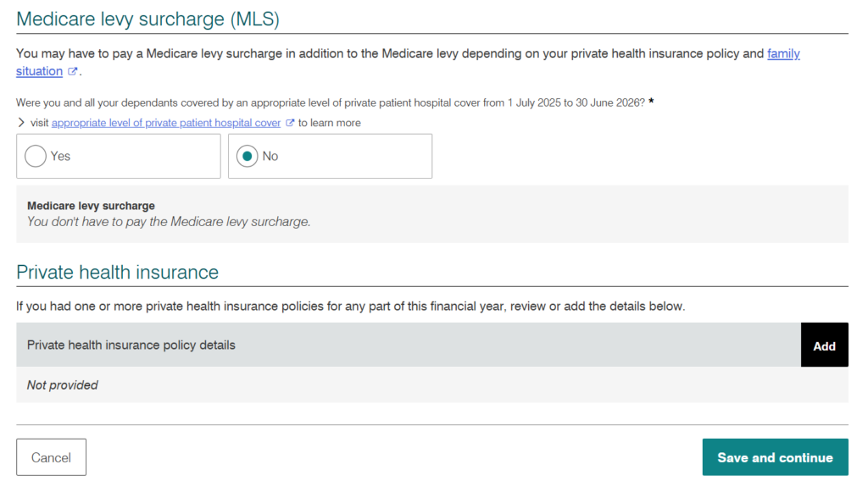
Task: Click bold 'Medicare levy surcharge' info panel title
Action: click(x=91, y=206)
